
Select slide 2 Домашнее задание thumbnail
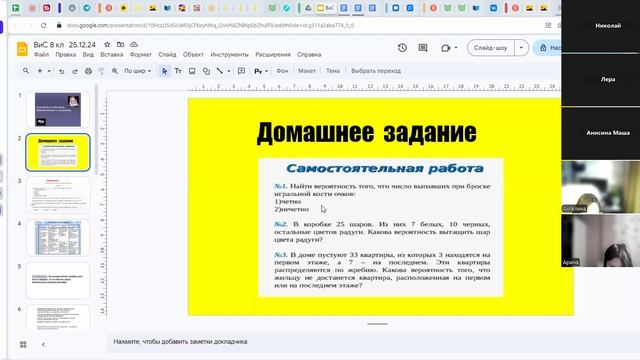tap(58, 152)
